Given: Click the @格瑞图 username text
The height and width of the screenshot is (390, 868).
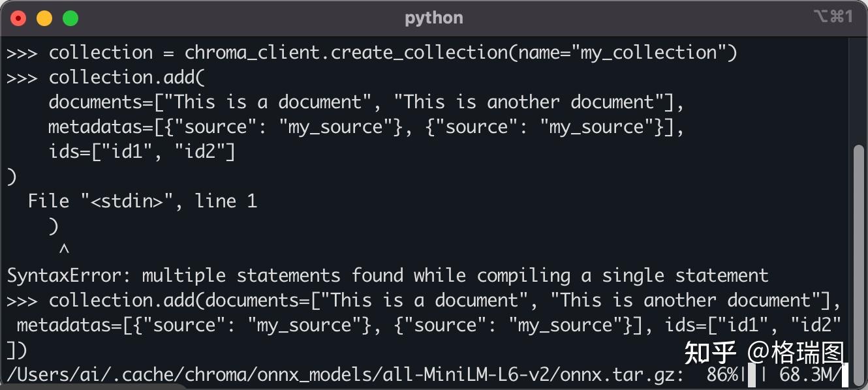Looking at the screenshot, I should (x=796, y=353).
